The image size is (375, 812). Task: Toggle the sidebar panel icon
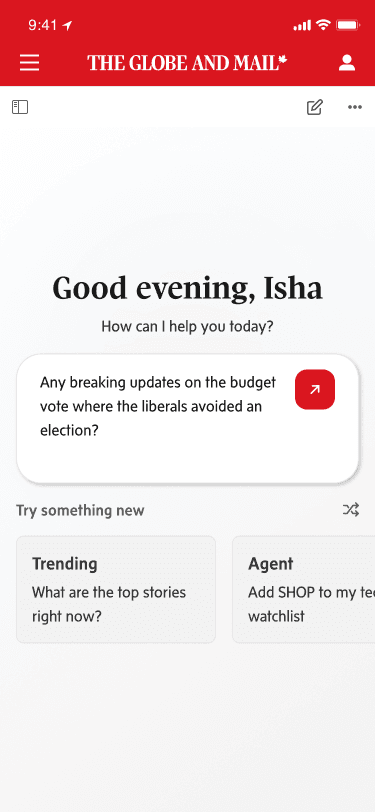pos(20,107)
